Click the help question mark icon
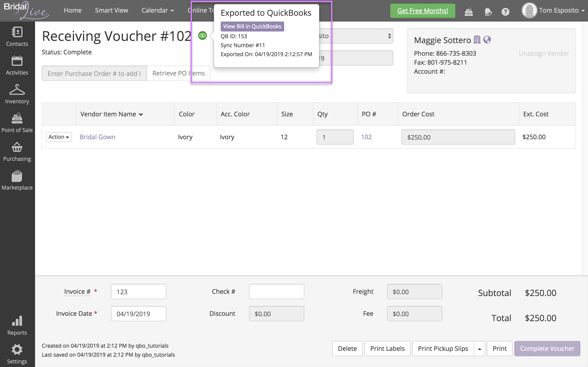588x367 pixels. 505,11
